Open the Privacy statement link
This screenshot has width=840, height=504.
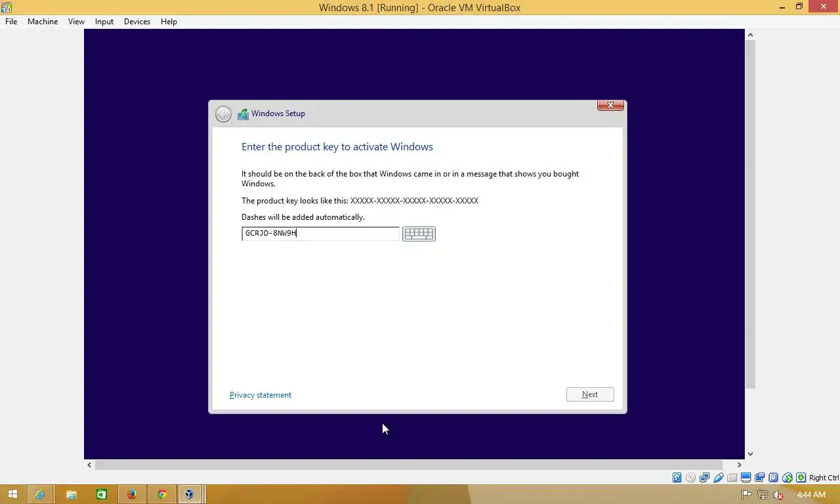point(261,395)
